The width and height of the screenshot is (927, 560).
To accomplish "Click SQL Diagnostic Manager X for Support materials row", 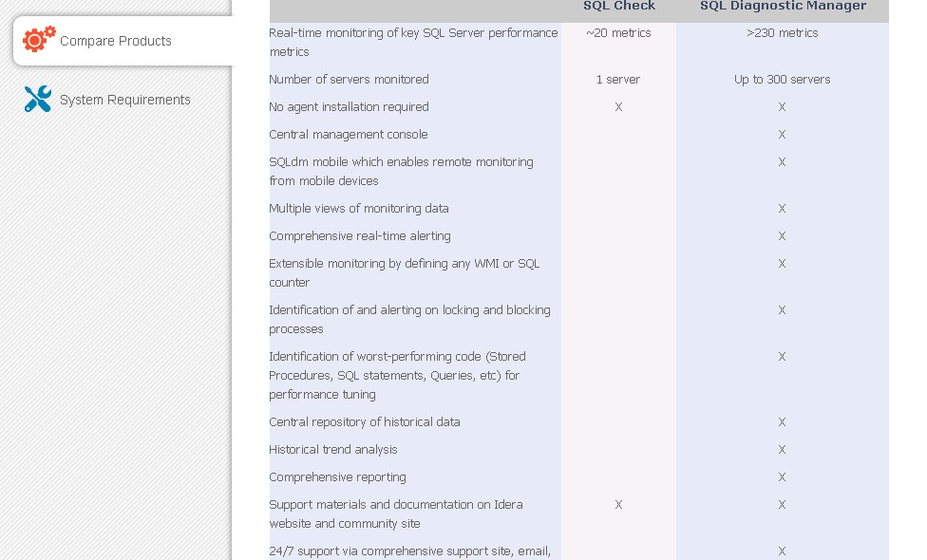I will (783, 504).
